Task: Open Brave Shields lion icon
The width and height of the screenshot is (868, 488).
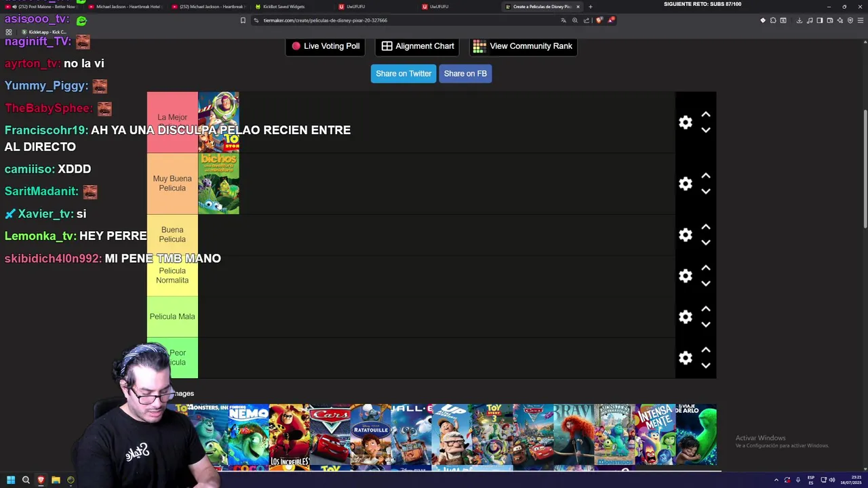Action: click(599, 20)
